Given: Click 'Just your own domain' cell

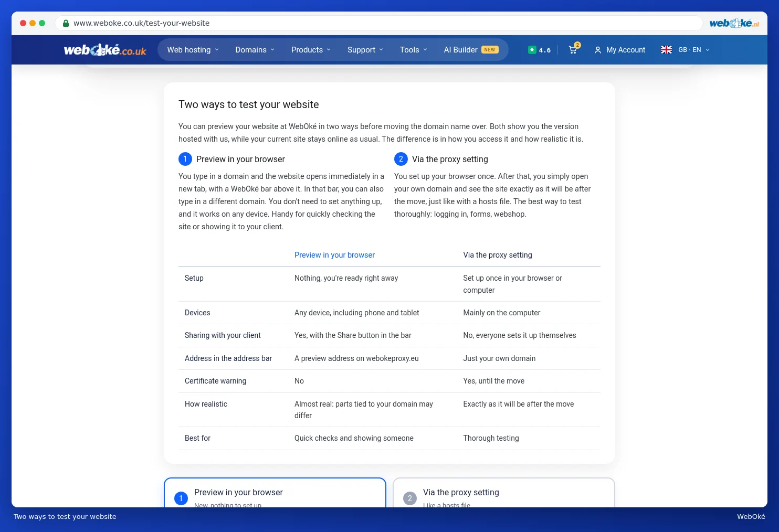Looking at the screenshot, I should click(499, 358).
